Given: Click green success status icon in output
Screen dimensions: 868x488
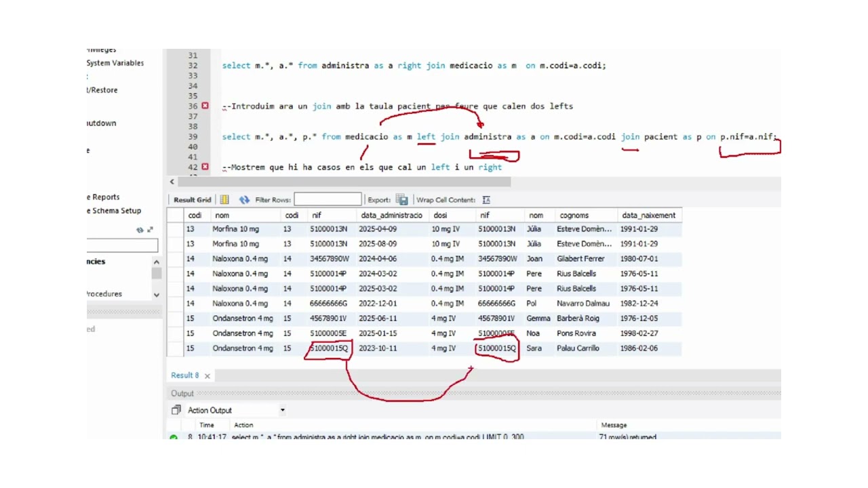Looking at the screenshot, I should tap(174, 437).
